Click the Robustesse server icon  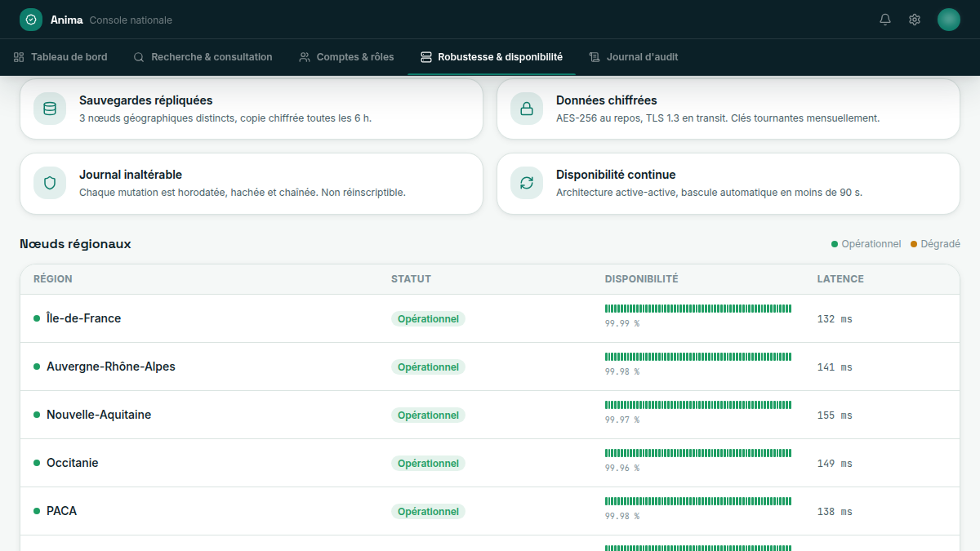pyautogui.click(x=426, y=57)
